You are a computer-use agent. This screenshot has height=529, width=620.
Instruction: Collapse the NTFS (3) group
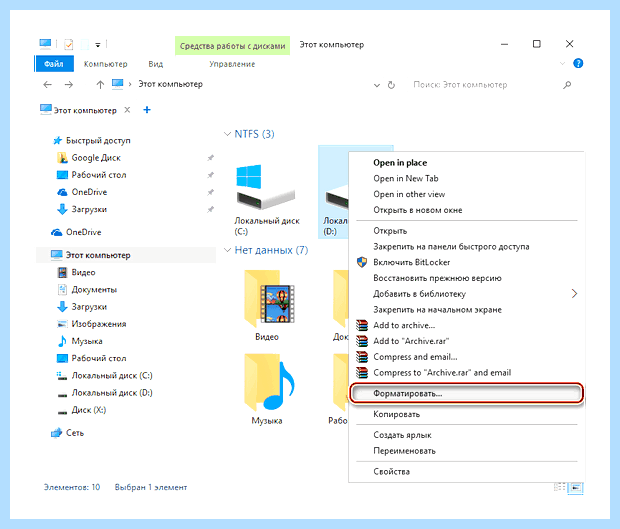pos(227,134)
